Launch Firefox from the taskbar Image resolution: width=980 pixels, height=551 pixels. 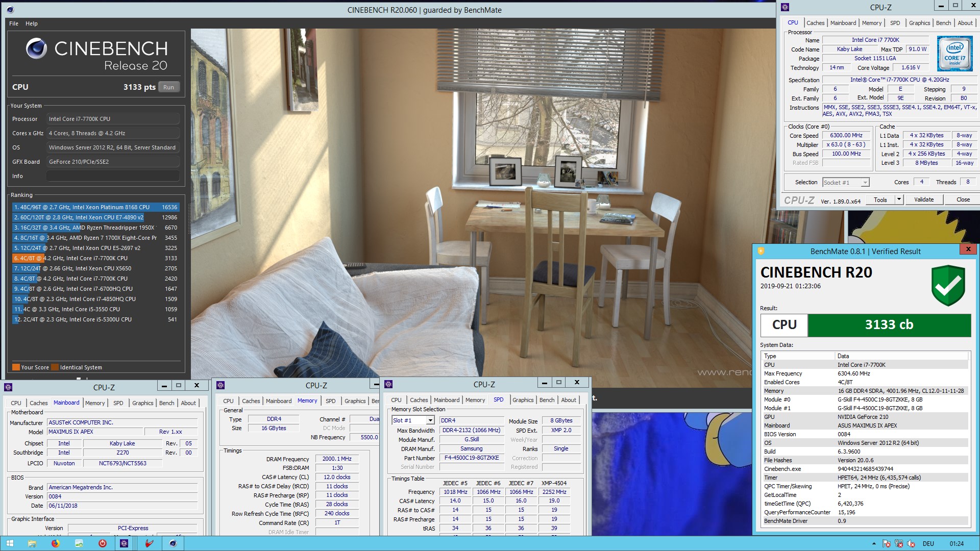coord(55,543)
